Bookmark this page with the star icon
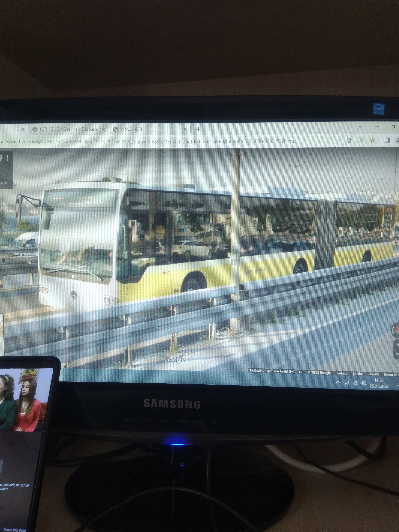Screen dimensions: 399x532 [373, 140]
